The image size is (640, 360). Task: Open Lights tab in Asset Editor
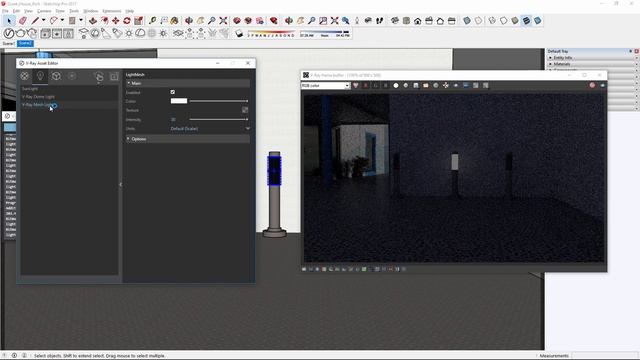click(x=40, y=76)
